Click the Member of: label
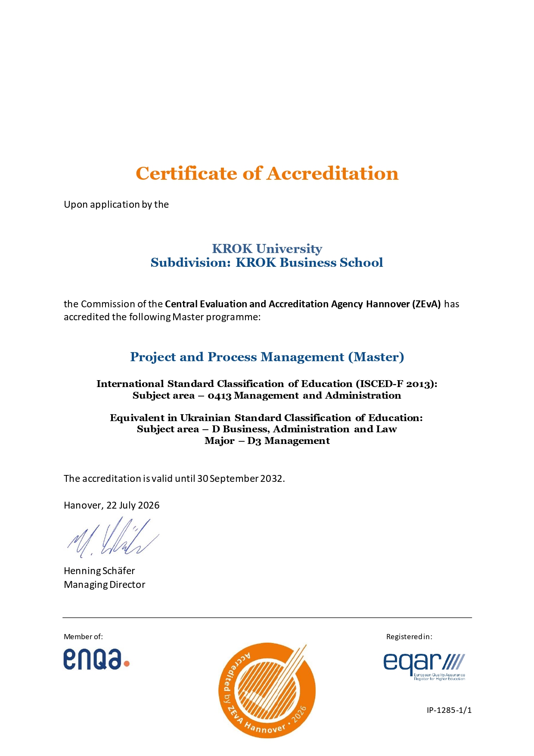The width and height of the screenshot is (534, 756). coord(84,637)
